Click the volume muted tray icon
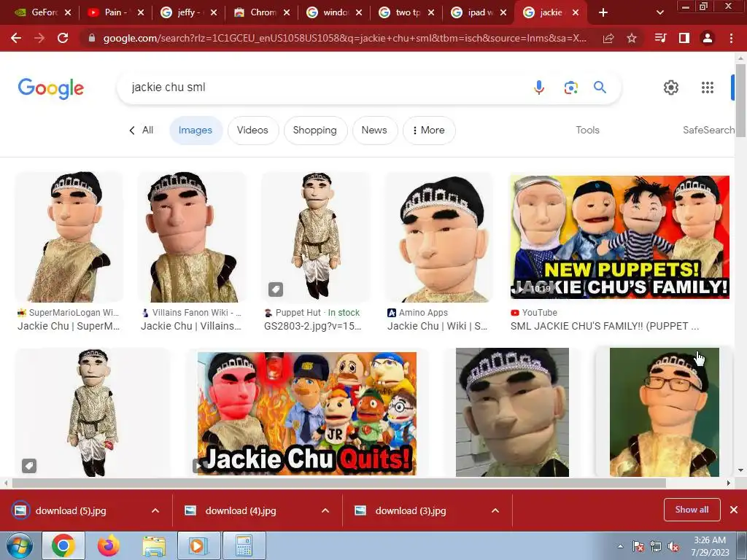 (x=673, y=547)
